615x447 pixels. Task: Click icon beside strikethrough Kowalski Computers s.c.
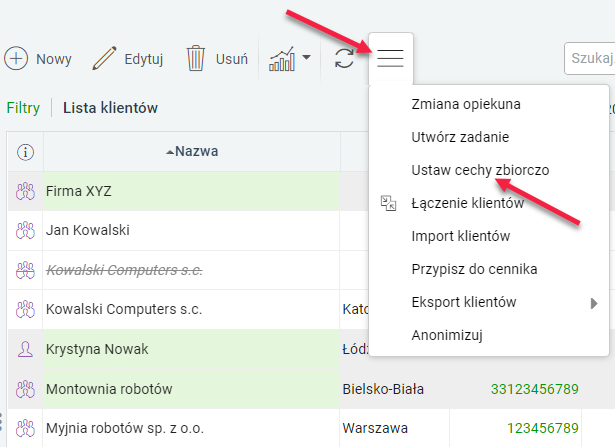pos(25,270)
